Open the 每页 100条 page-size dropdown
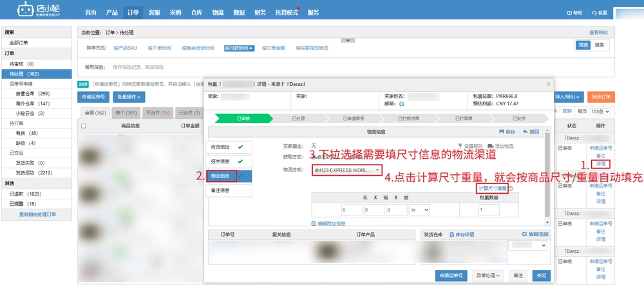644x285 pixels. point(600,111)
